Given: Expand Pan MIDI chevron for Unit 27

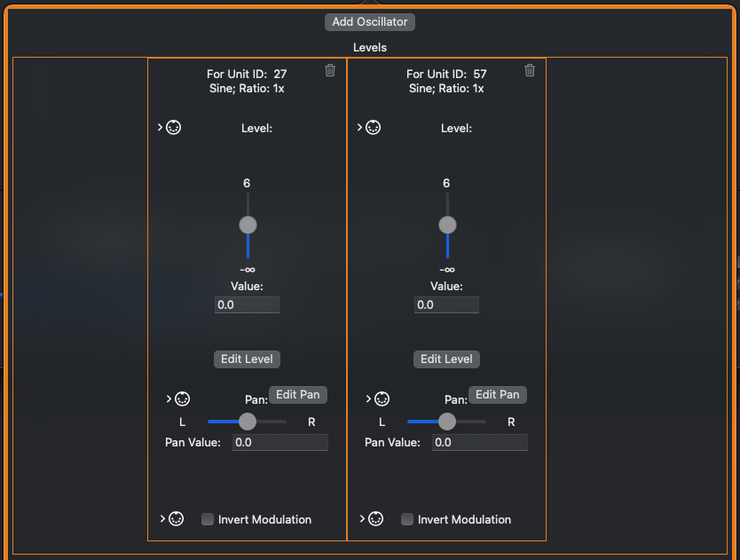Looking at the screenshot, I should pos(169,399).
